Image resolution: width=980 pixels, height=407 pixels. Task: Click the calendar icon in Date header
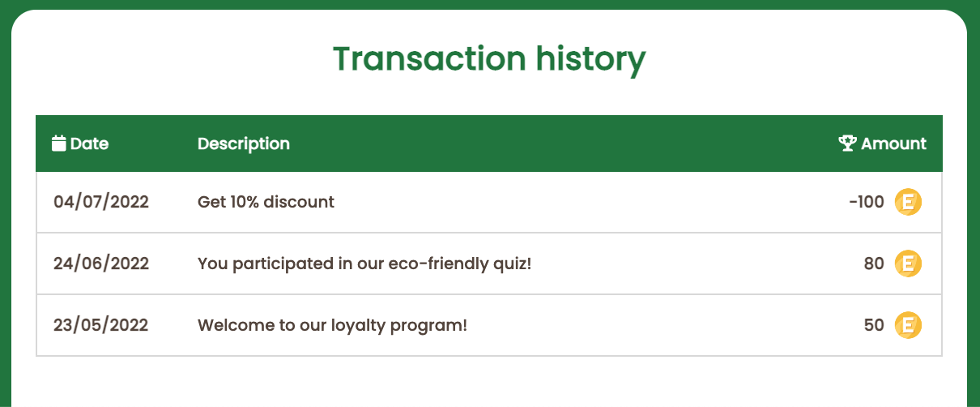[x=58, y=144]
